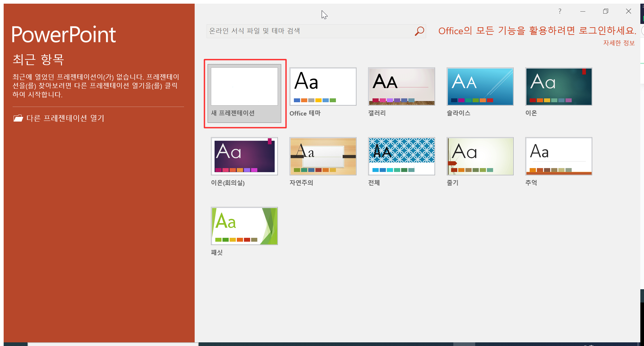The height and width of the screenshot is (346, 644).
Task: Choose the 전체 patterned template thumbnail
Action: 402,156
